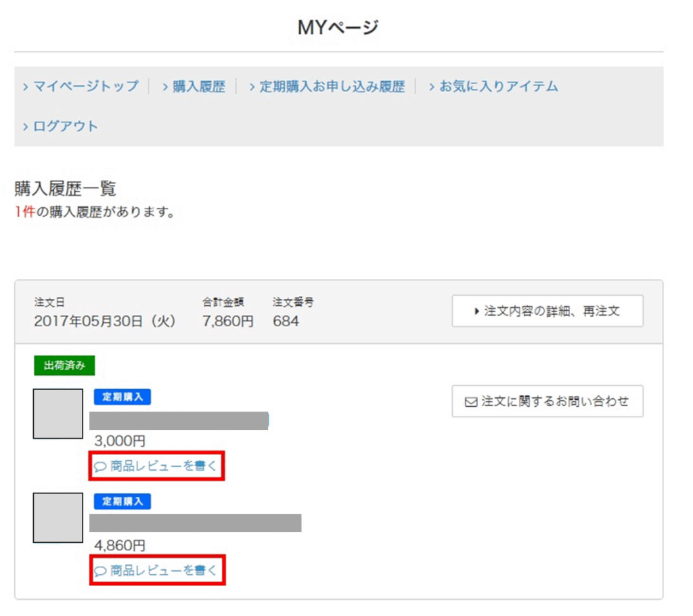Click the product name above the 3,000円 price
The width and height of the screenshot is (693, 616).
point(179,420)
